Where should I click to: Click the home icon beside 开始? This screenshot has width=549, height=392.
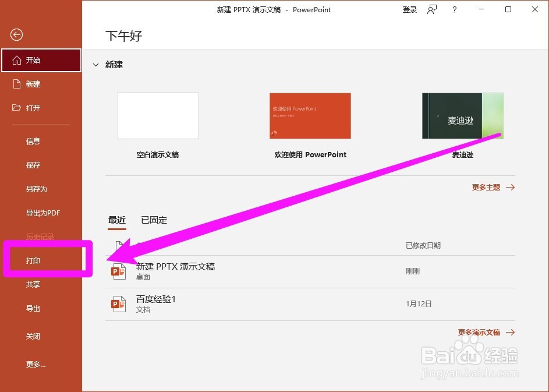tap(16, 60)
